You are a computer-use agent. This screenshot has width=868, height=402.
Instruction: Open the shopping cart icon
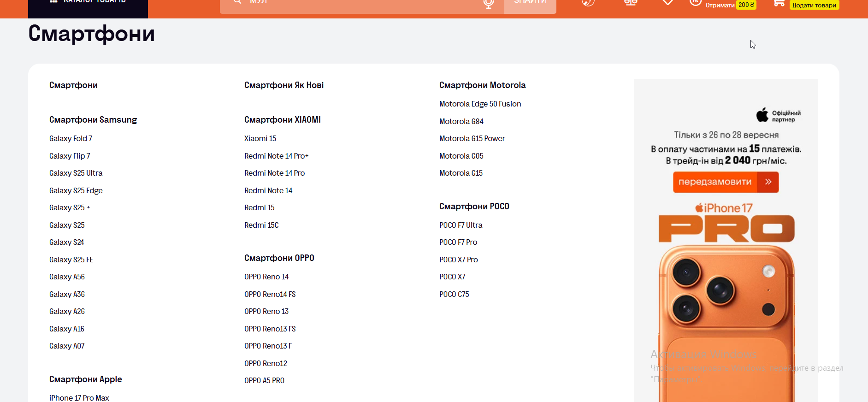point(779,3)
